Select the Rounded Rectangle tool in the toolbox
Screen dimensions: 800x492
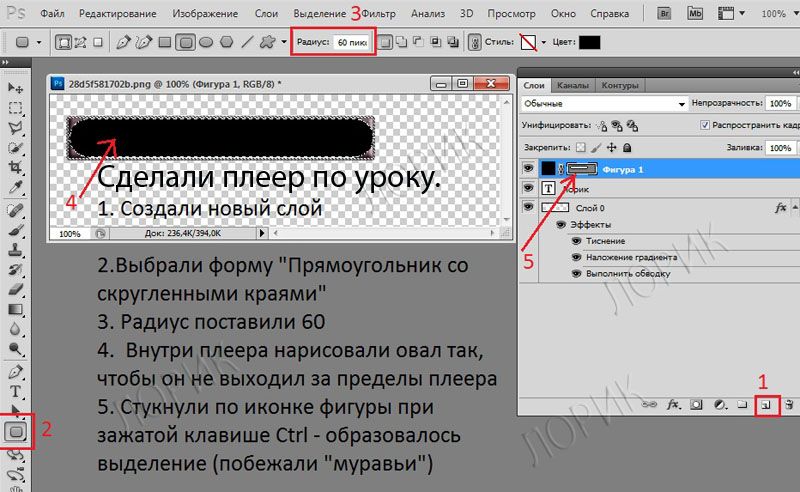[17, 432]
